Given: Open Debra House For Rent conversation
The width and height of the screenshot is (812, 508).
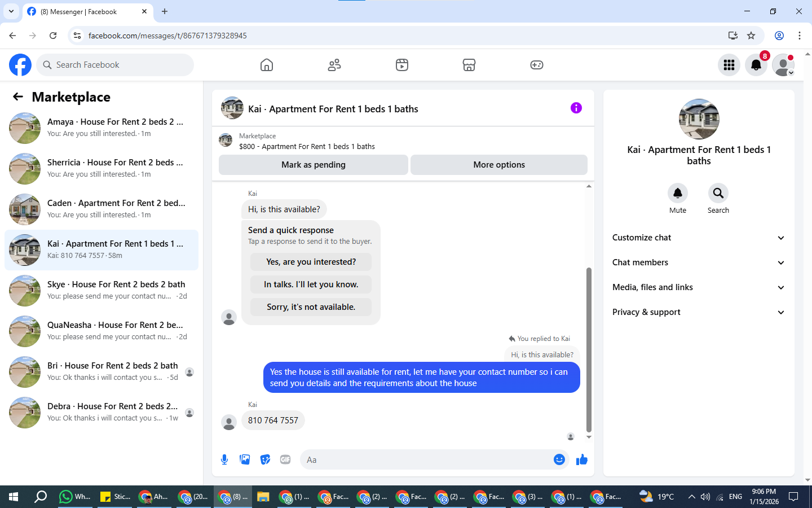Looking at the screenshot, I should coord(101,413).
